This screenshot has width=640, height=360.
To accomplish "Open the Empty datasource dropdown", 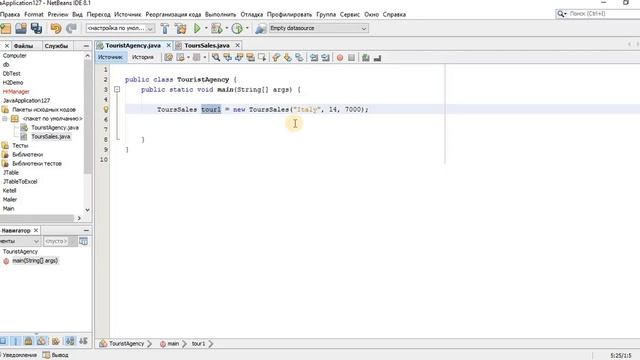I will click(364, 28).
